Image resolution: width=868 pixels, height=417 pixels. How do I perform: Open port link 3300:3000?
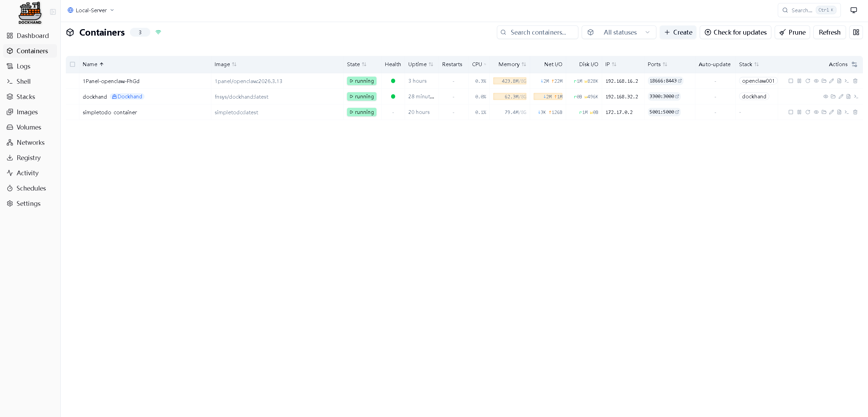click(664, 97)
